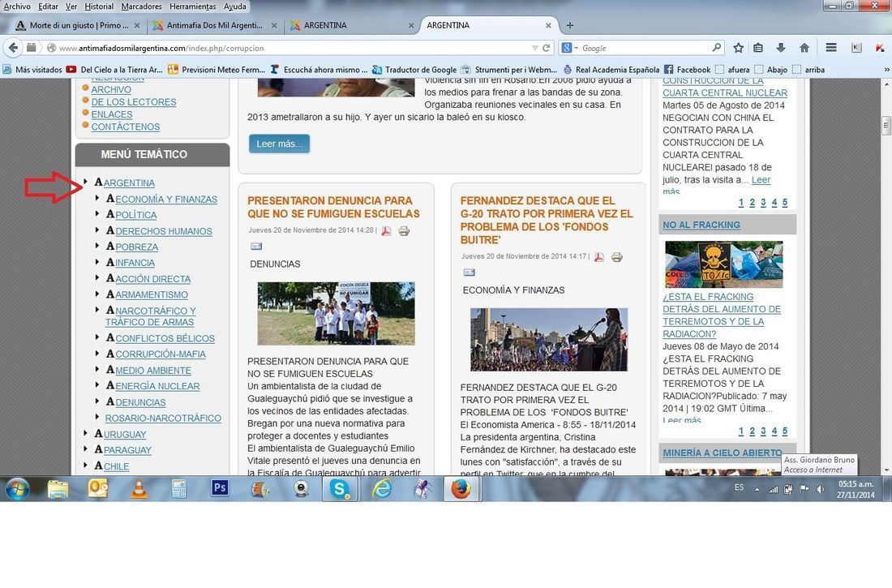Open the bookmarks list icon beside the star
The width and height of the screenshot is (892, 588).
[758, 48]
